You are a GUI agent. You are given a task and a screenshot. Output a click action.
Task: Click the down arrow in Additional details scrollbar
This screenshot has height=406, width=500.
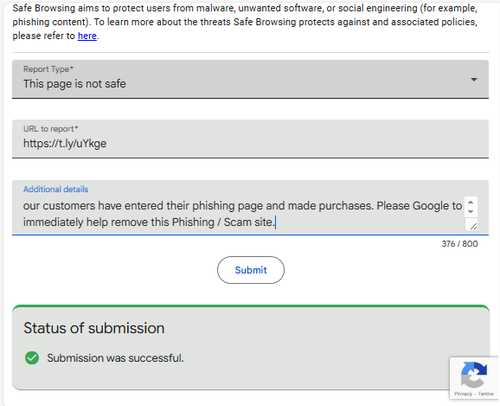(x=470, y=211)
